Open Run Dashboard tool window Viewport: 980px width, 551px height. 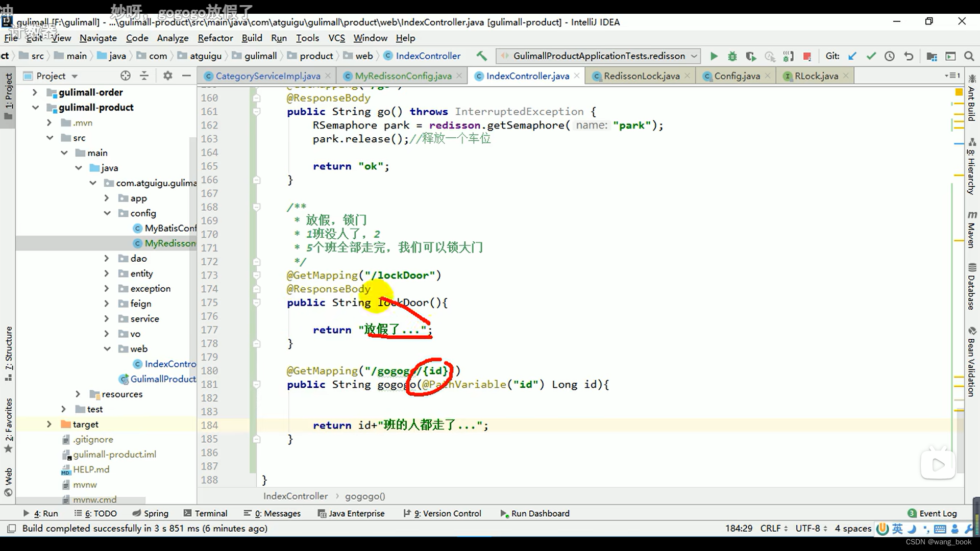point(535,513)
